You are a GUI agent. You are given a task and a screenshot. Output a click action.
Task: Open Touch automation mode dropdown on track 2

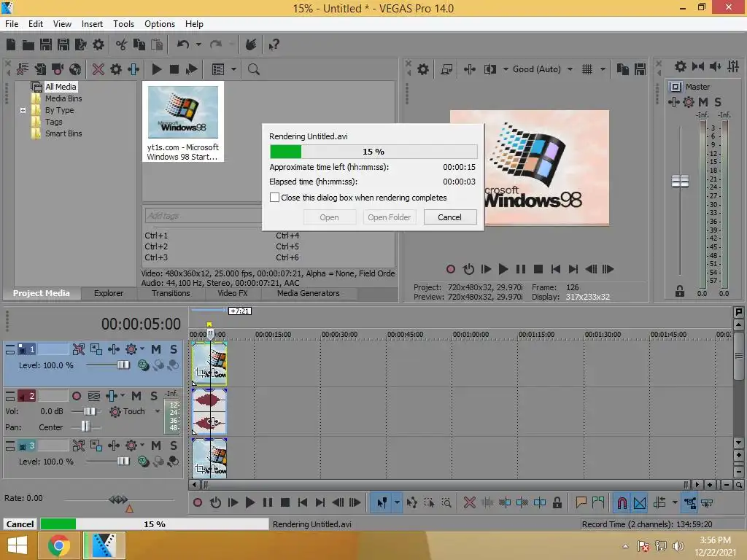(x=158, y=411)
